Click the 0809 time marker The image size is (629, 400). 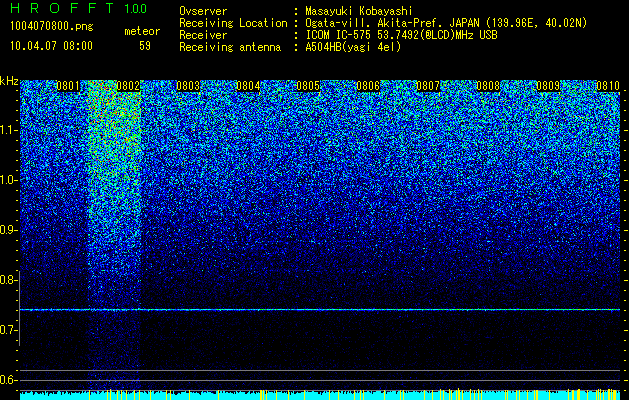coord(548,86)
